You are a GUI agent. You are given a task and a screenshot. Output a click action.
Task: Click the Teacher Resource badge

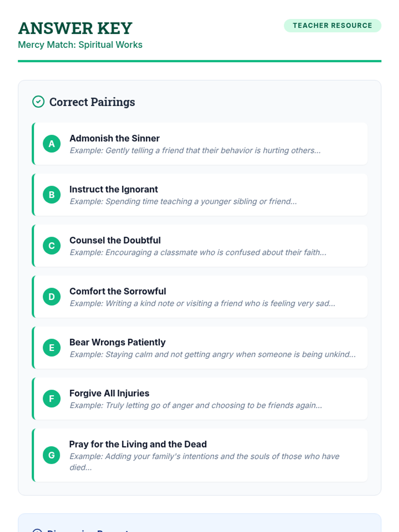pos(332,26)
